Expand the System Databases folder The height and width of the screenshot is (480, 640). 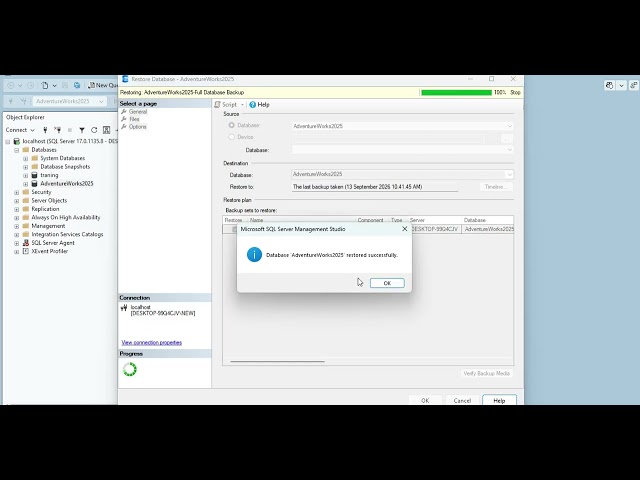(x=26, y=158)
